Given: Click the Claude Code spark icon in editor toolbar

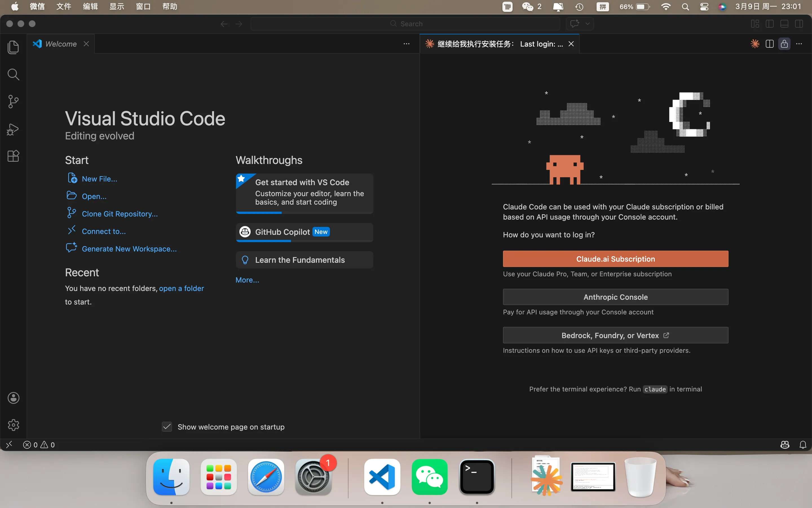Looking at the screenshot, I should coord(755,44).
